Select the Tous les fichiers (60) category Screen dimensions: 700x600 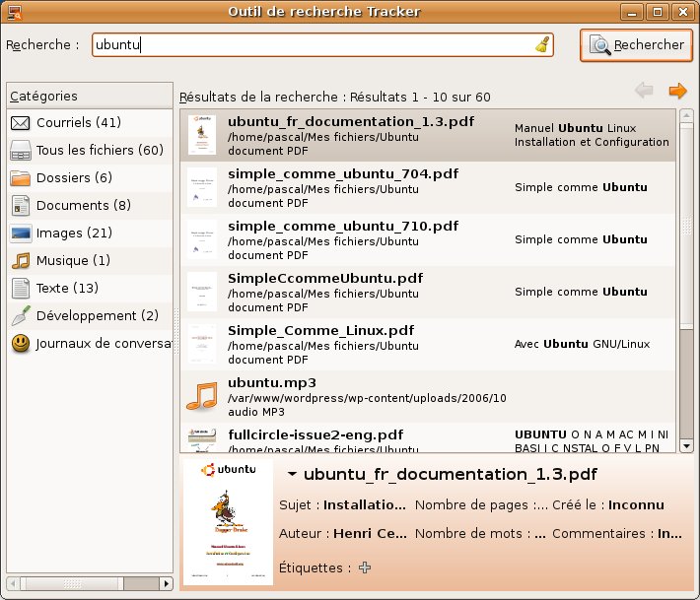tap(90, 151)
